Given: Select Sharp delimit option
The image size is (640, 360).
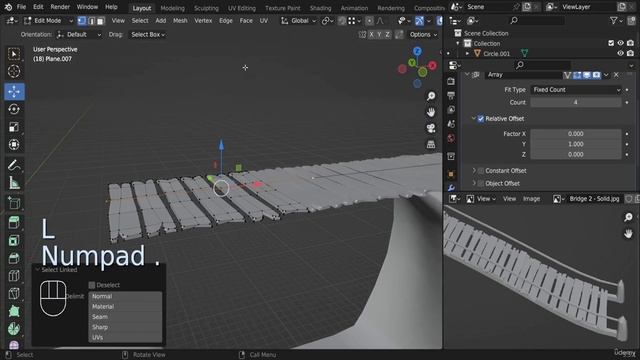Looking at the screenshot, I should (x=125, y=327).
